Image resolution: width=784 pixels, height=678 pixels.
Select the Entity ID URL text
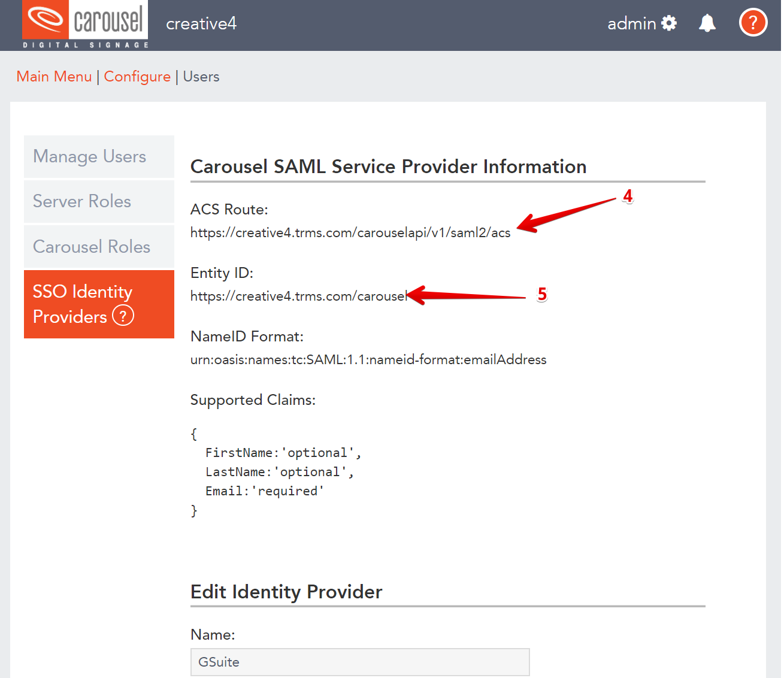(x=299, y=296)
